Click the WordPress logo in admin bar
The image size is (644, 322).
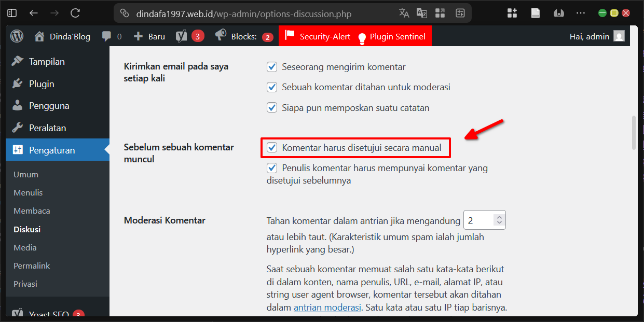coord(16,36)
